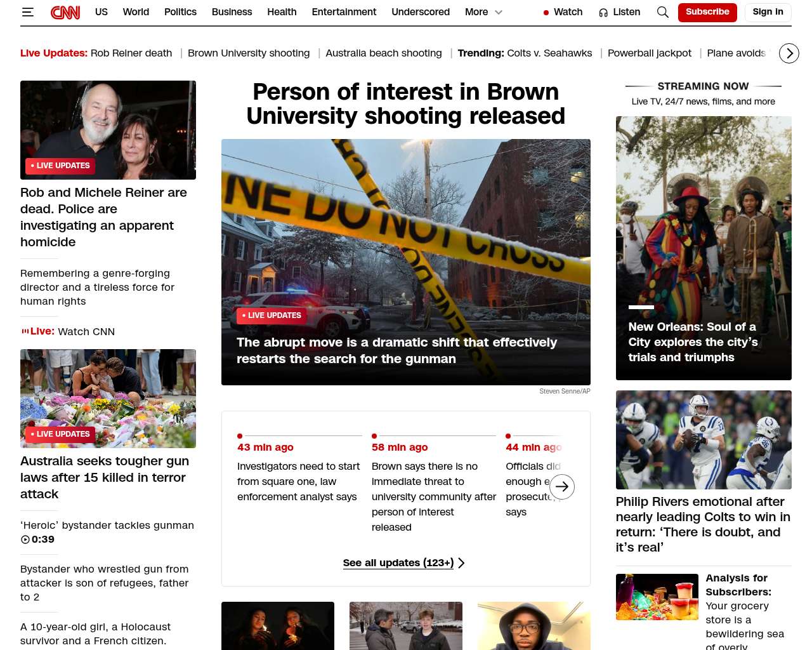Click the Listen headphones icon
The width and height of the screenshot is (812, 650).
click(x=603, y=12)
